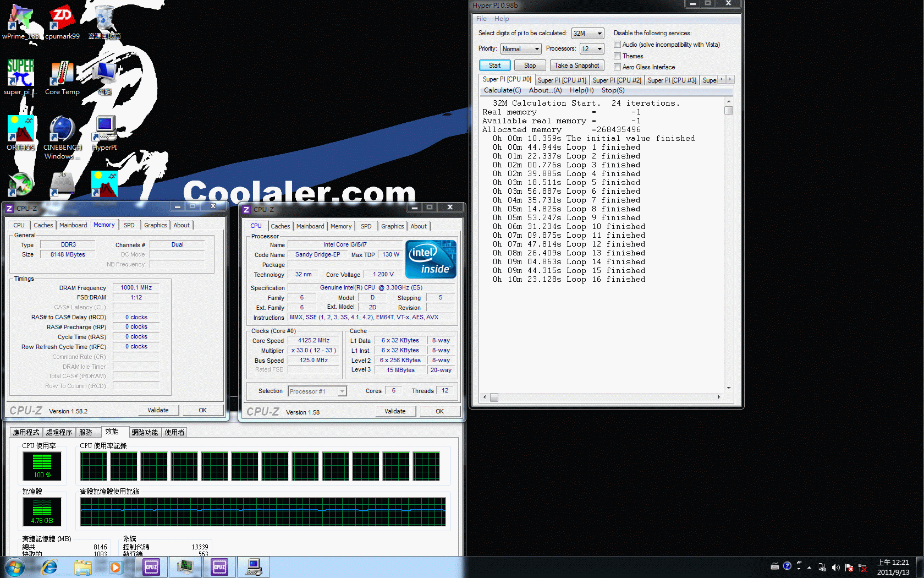Switch to HyperPI taskbar button
924x578 pixels.
click(x=254, y=567)
